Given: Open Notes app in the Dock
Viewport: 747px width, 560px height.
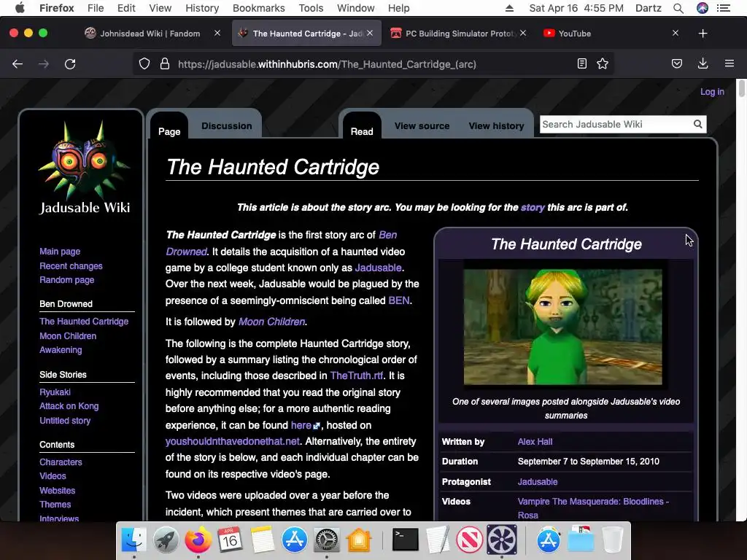Looking at the screenshot, I should pos(262,540).
